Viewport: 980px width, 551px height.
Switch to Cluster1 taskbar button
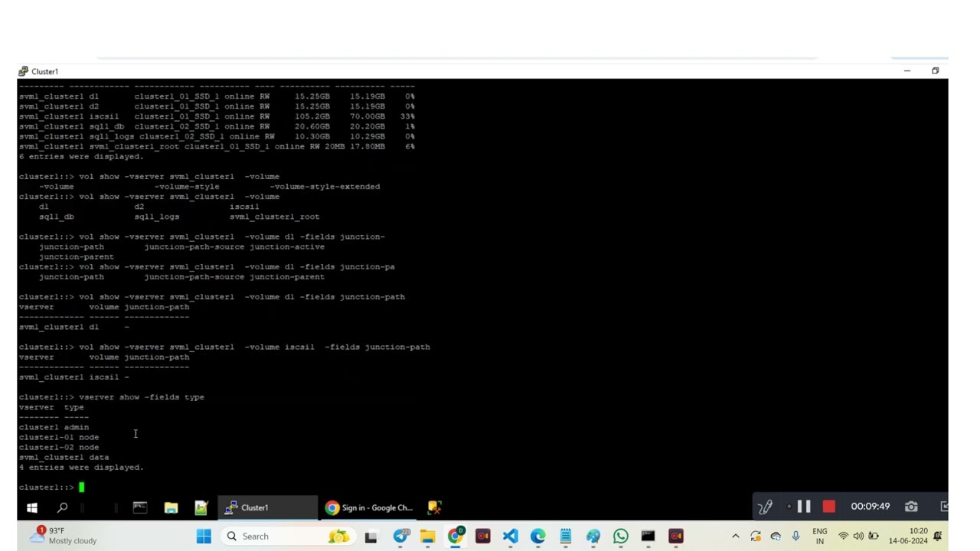pyautogui.click(x=267, y=507)
